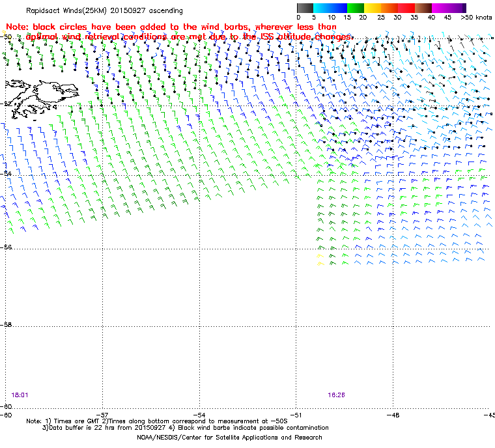Click the yellow 20-25 knots legend segment
Screen dimensions: 495x448
coord(373,8)
